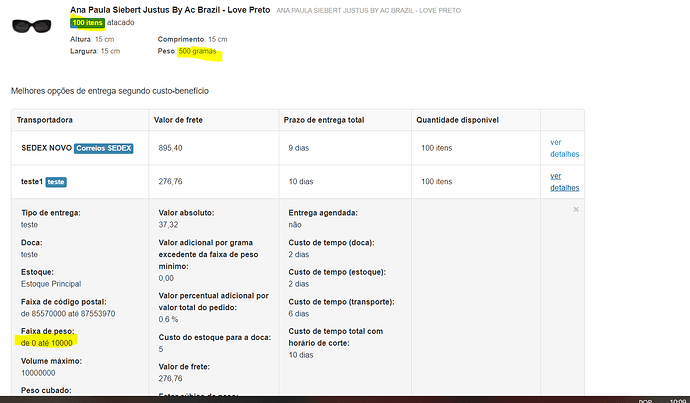
Task: Click the taskbar clock
Action: pyautogui.click(x=678, y=401)
